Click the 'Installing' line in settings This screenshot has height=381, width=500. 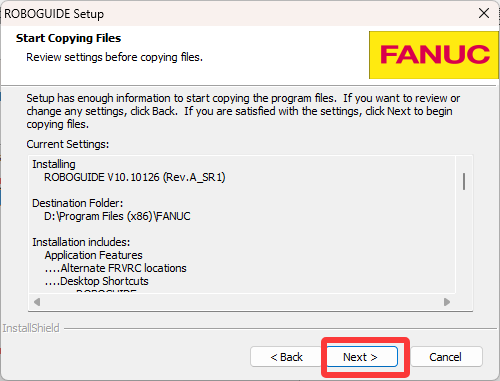[54, 164]
